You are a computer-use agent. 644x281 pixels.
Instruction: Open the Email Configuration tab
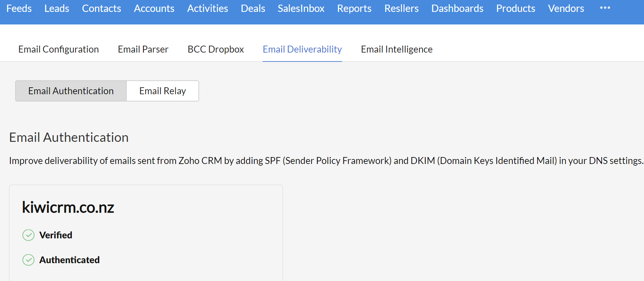click(59, 49)
